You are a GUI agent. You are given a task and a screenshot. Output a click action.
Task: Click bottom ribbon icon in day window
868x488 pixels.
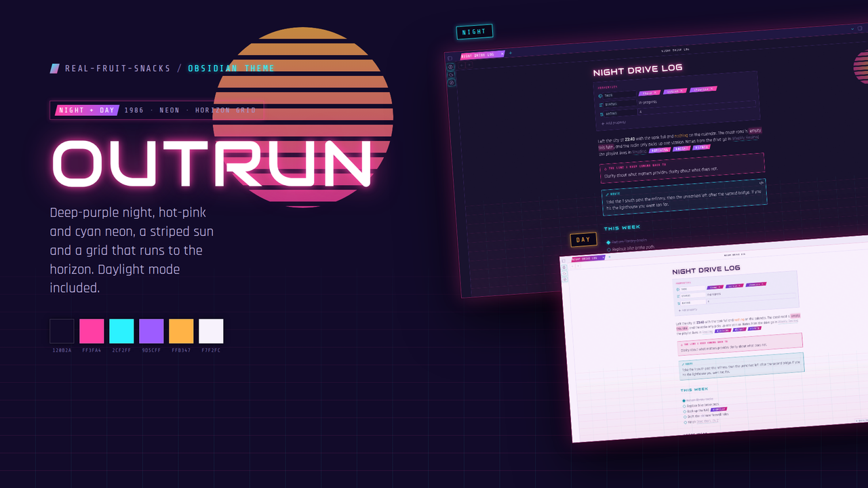pos(565,279)
